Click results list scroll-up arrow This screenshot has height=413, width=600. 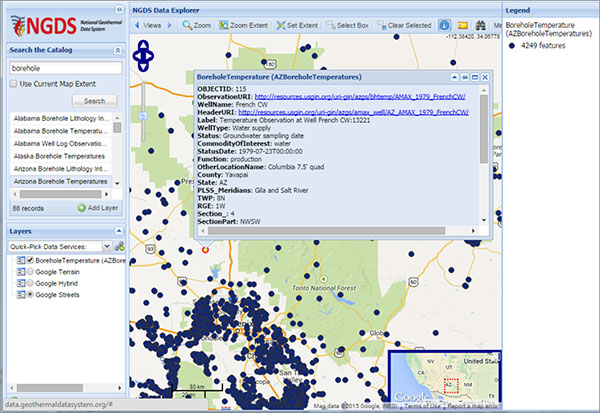click(x=117, y=117)
